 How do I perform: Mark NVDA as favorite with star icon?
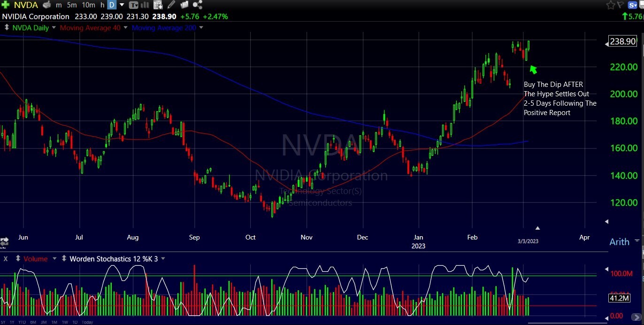click(x=611, y=5)
